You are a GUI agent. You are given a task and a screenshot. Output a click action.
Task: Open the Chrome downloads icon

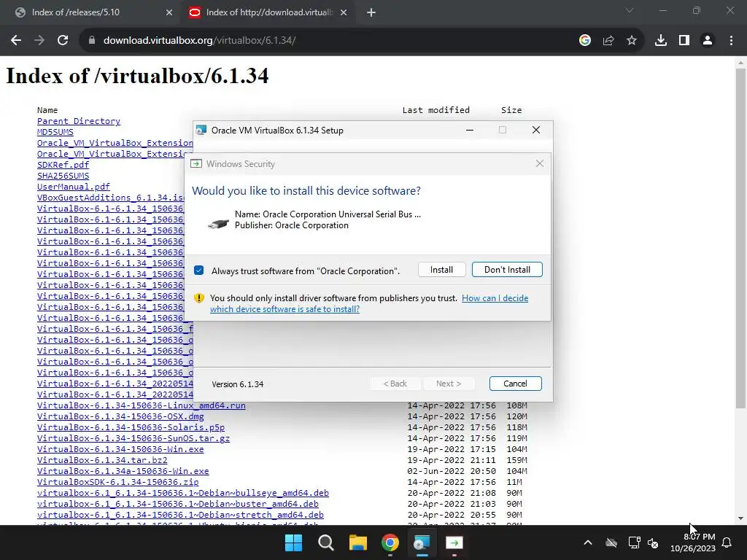tap(661, 41)
